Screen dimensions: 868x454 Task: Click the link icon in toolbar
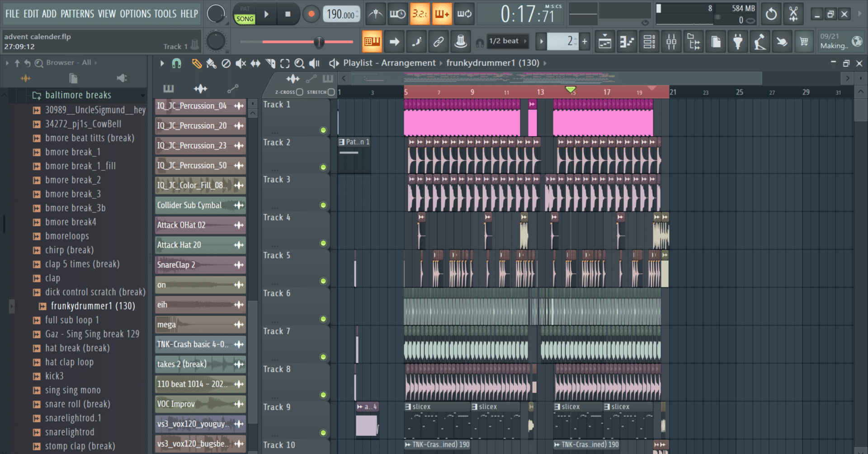click(x=438, y=42)
